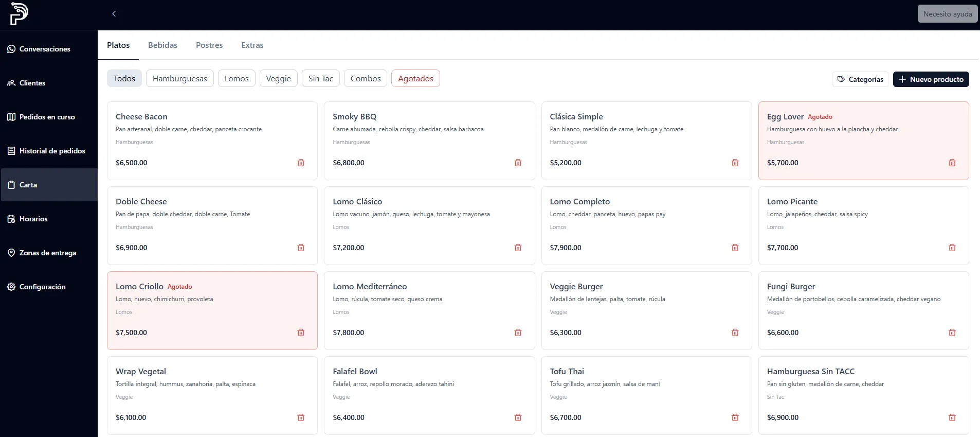
Task: Delete the Cheese Bacon product via trash icon
Action: click(301, 163)
